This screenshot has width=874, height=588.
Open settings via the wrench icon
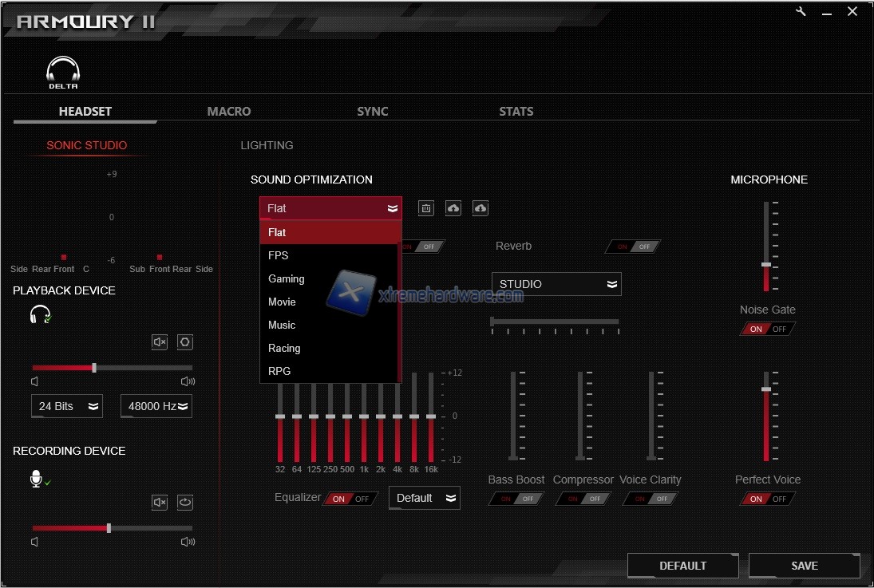coord(801,12)
